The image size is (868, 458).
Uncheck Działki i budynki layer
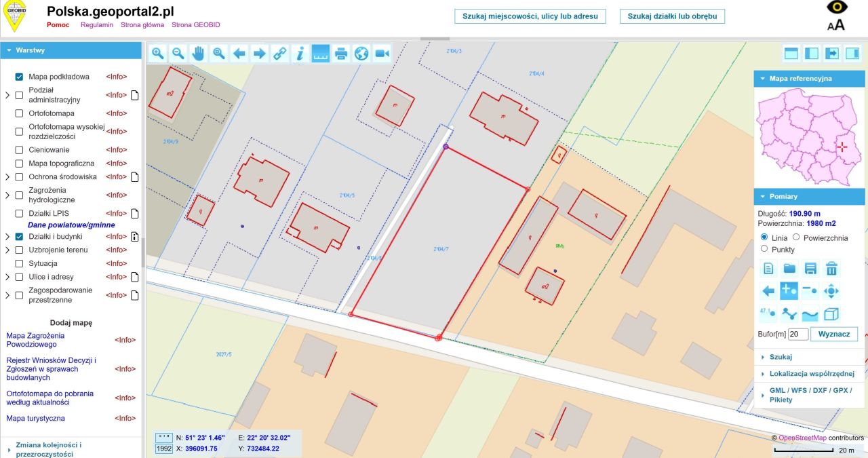click(19, 237)
